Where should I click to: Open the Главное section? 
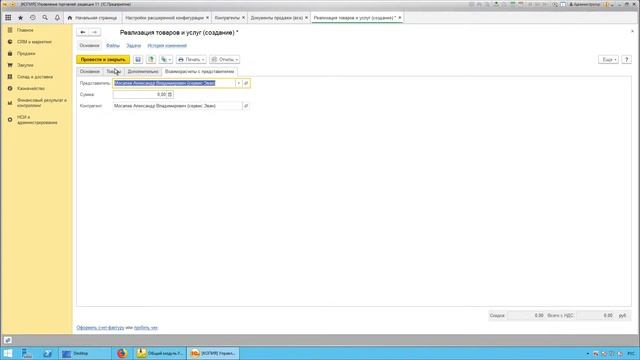coord(25,30)
